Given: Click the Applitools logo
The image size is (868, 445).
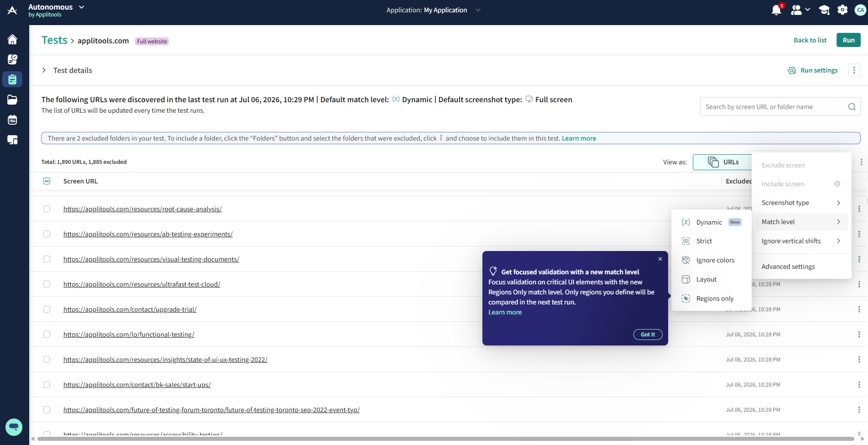Looking at the screenshot, I should 12,10.
